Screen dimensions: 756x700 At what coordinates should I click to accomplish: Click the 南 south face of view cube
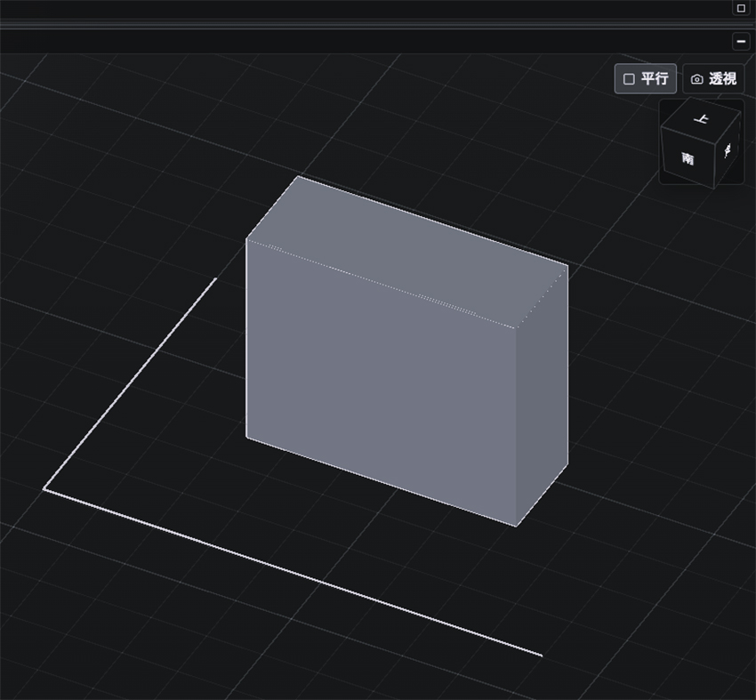(x=688, y=157)
